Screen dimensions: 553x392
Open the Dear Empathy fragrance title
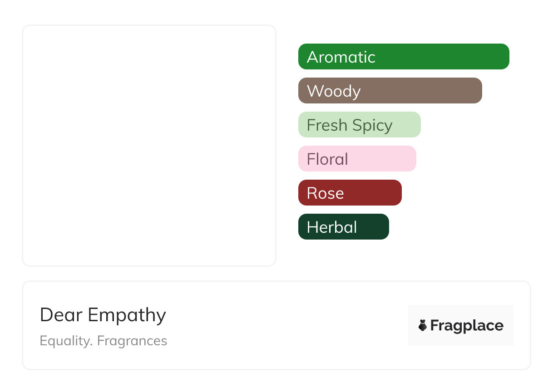[x=103, y=315]
